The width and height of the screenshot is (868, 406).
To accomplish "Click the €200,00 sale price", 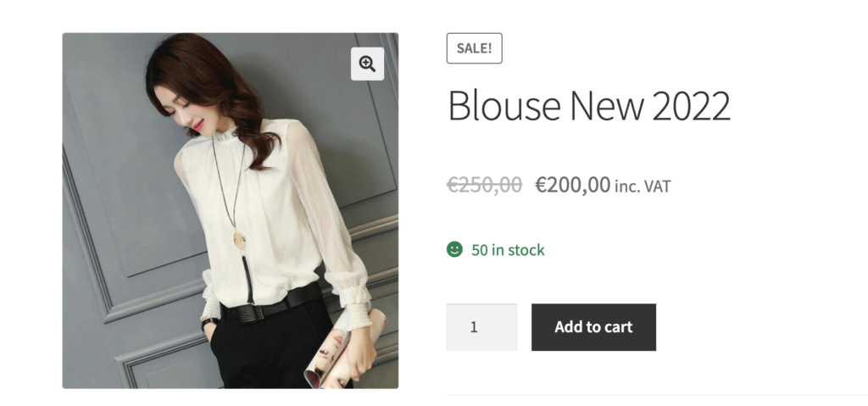I will pos(573,185).
